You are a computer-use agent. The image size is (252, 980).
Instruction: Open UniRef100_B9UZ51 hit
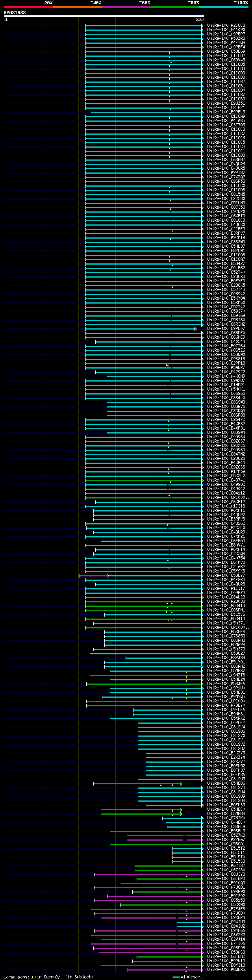(226, 103)
